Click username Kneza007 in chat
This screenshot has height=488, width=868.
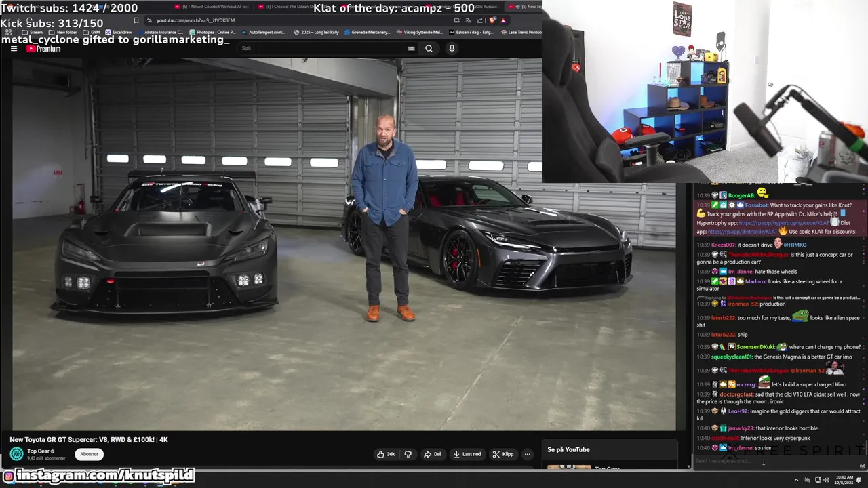pyautogui.click(x=724, y=245)
